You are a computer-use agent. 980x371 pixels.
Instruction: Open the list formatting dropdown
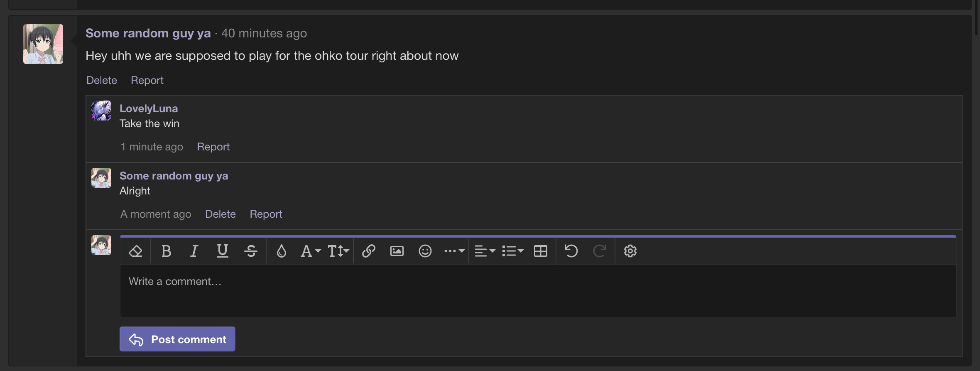[513, 251]
